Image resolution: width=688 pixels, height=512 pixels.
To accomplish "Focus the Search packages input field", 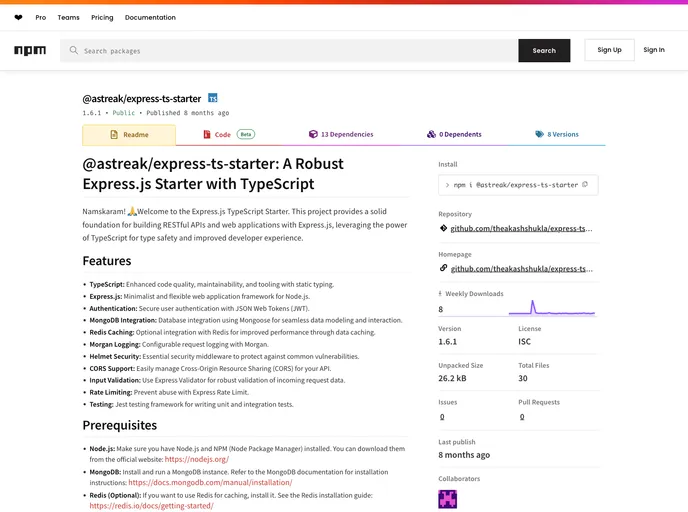I will (289, 50).
